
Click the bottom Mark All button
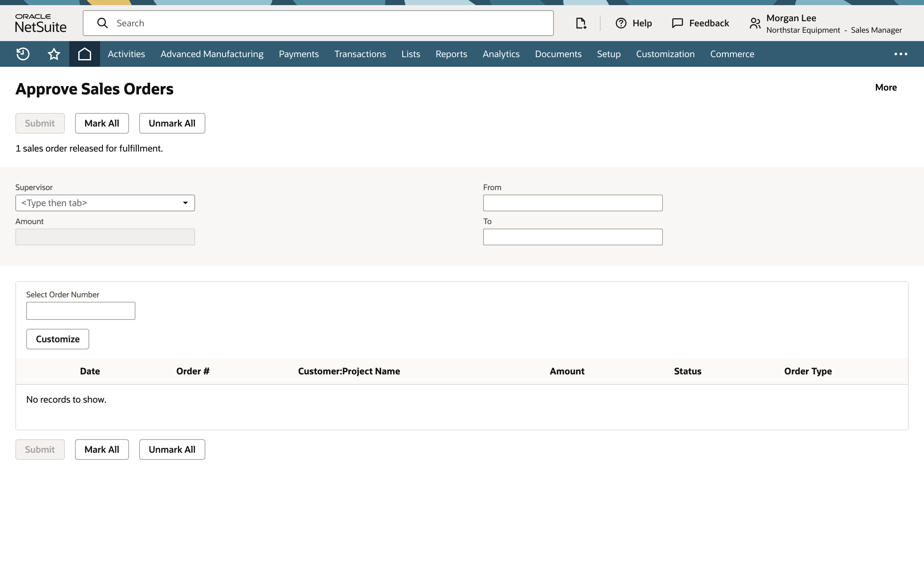pos(102,450)
